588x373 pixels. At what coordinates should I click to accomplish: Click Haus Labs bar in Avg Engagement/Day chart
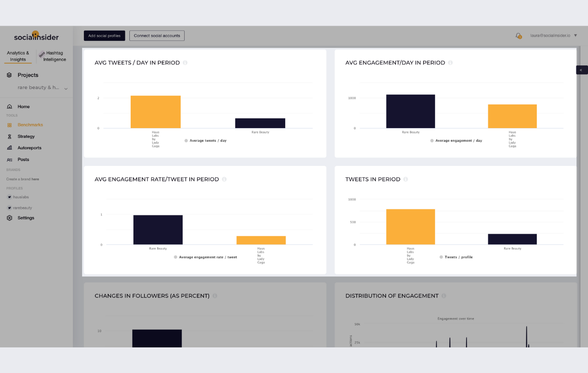click(x=512, y=116)
